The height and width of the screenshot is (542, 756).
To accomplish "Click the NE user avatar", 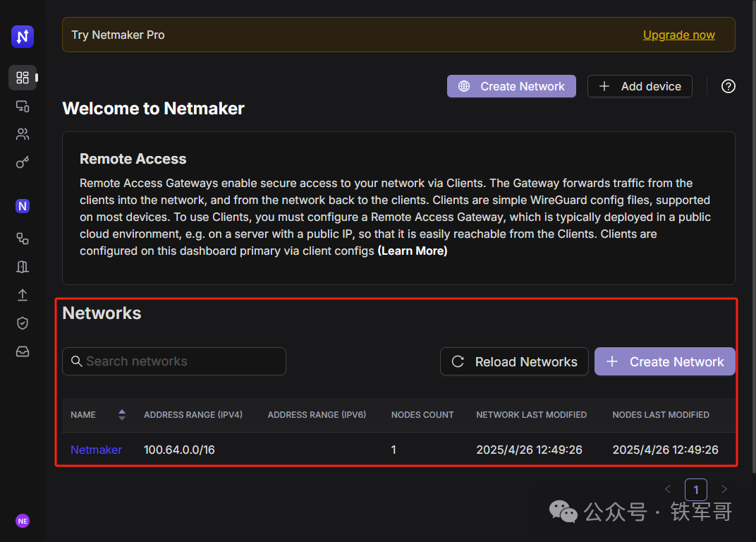I will pos(23,521).
